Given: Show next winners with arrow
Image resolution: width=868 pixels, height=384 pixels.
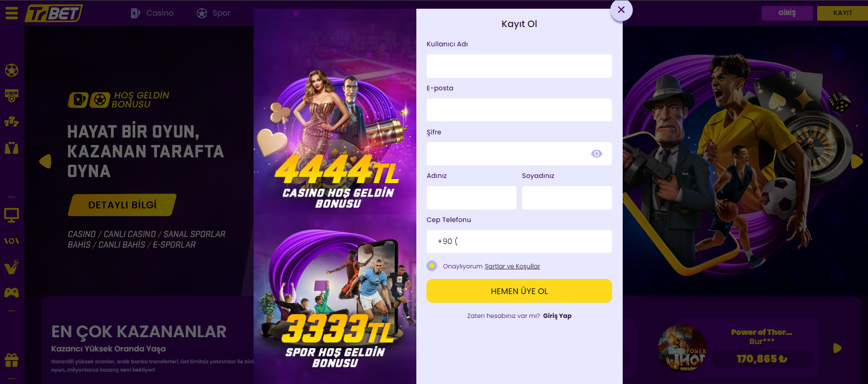Looking at the screenshot, I should [837, 348].
